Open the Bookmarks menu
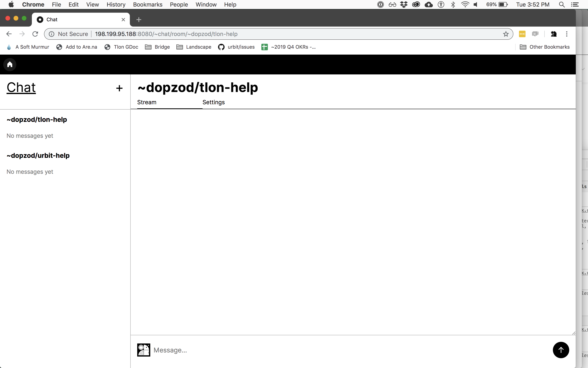The height and width of the screenshot is (368, 588). pyautogui.click(x=148, y=4)
